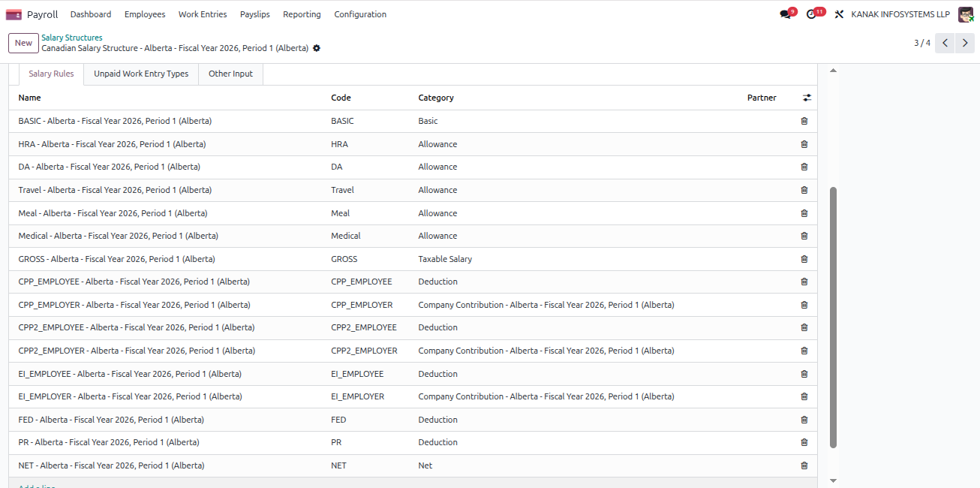
Task: Click the New button
Action: 23,43
